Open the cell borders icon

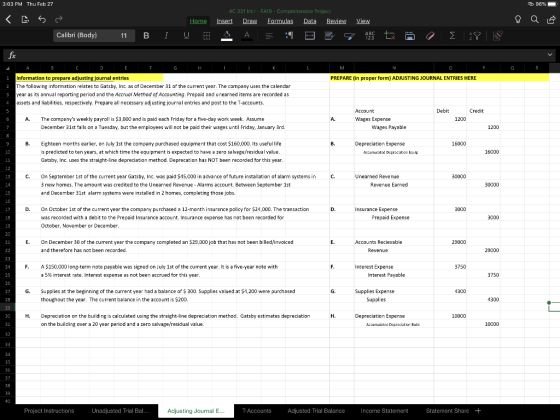(x=206, y=35)
